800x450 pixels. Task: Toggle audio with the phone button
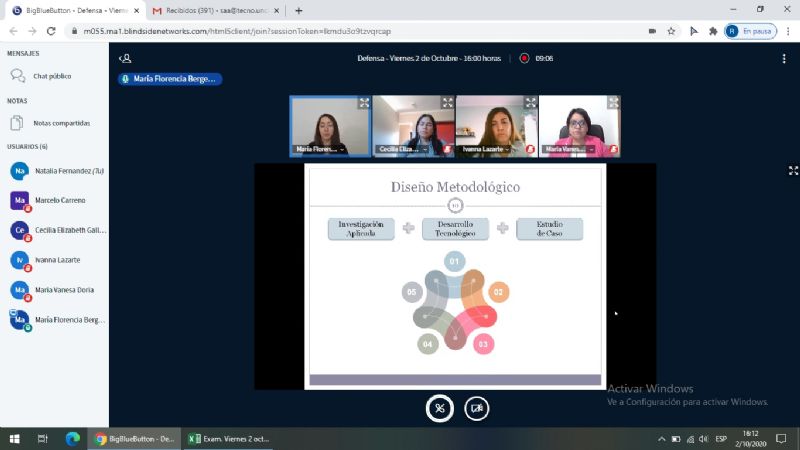(x=439, y=408)
